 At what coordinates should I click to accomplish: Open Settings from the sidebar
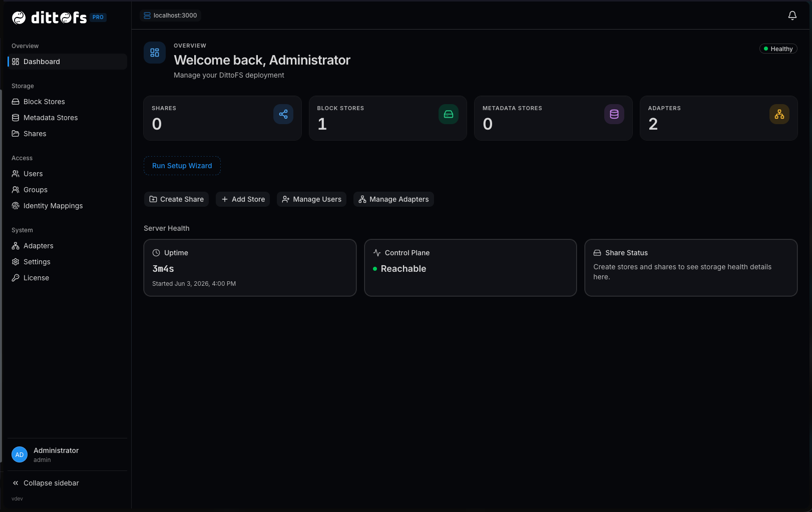point(68,262)
